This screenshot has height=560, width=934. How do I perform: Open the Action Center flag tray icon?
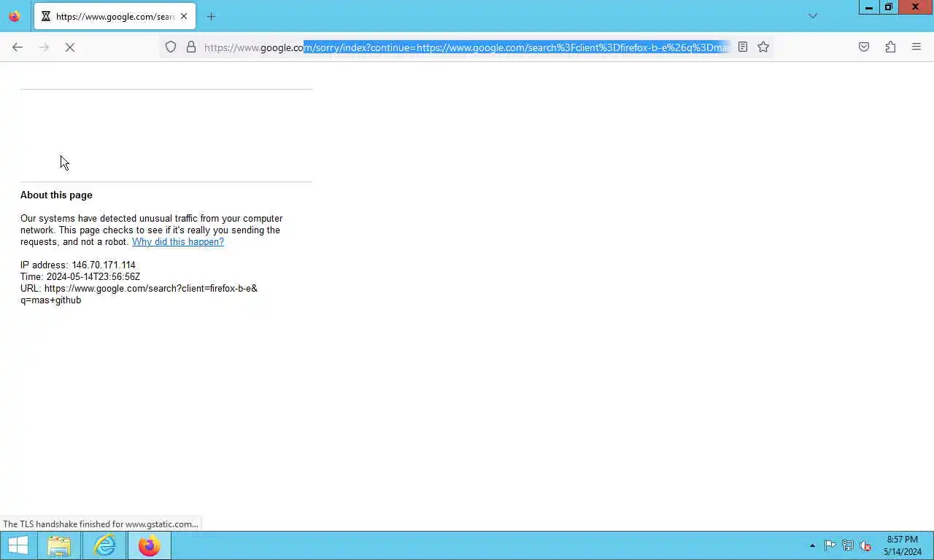[x=830, y=545]
